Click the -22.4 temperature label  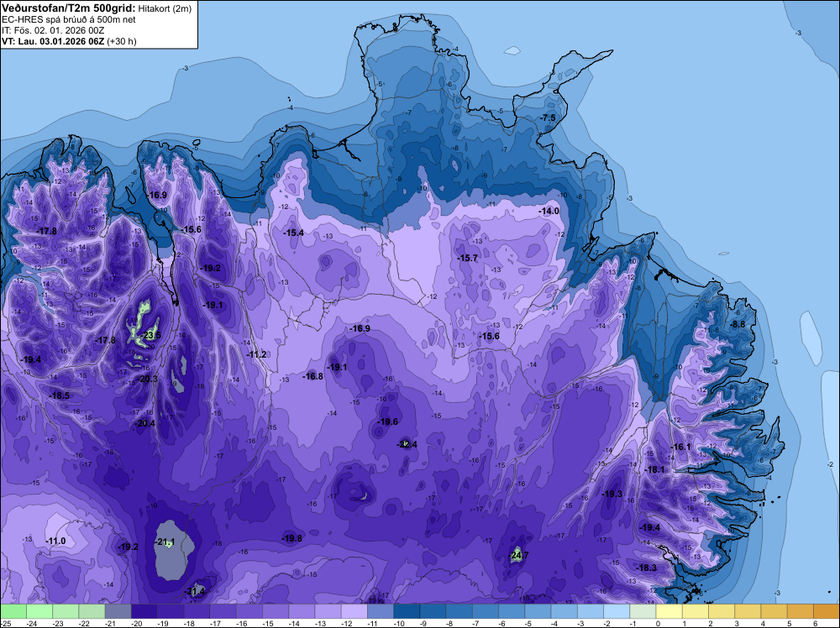tap(407, 444)
